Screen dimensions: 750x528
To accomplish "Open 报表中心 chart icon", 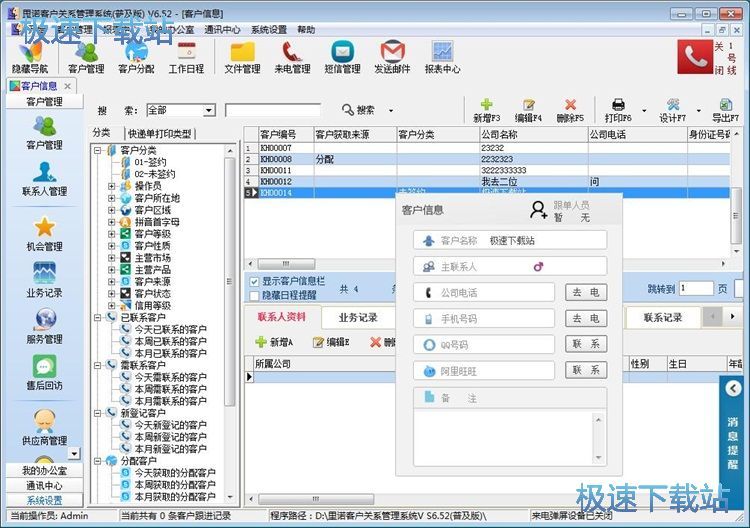I will [442, 58].
